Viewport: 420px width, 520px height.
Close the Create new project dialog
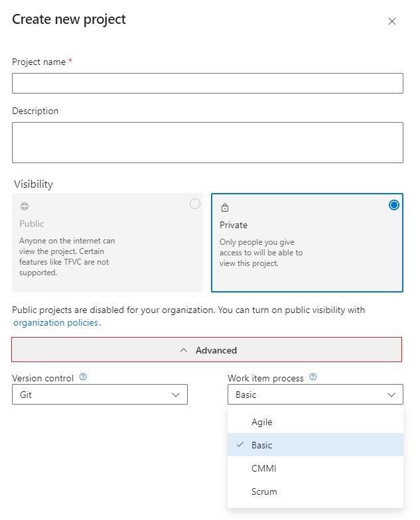392,21
